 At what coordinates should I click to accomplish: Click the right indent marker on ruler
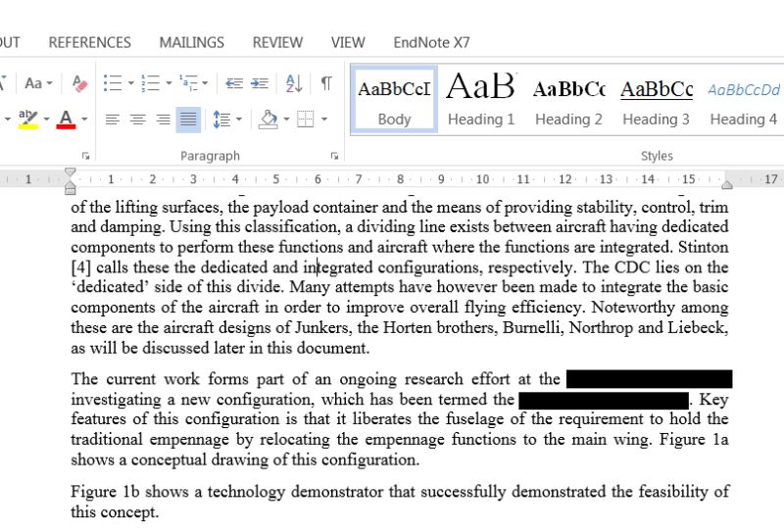click(x=727, y=184)
